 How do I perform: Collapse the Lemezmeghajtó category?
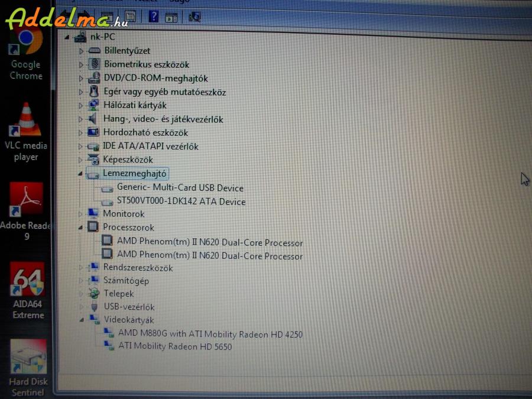(x=80, y=174)
